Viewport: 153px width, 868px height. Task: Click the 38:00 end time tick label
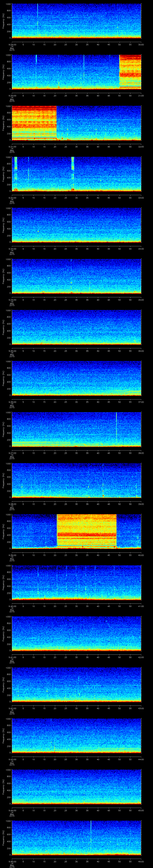point(141,453)
